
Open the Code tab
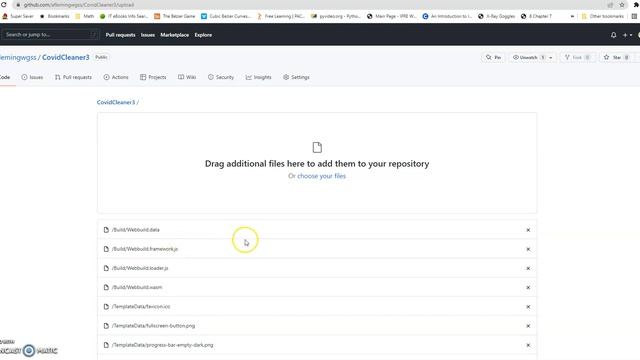click(5, 77)
